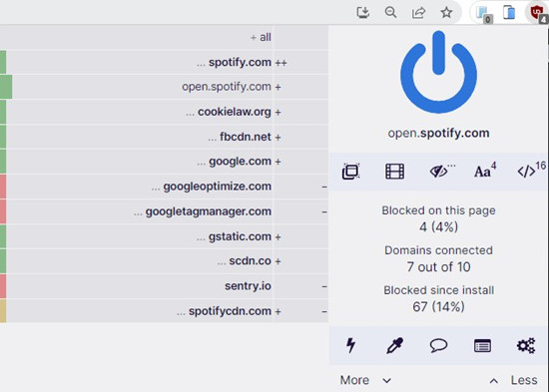Viewport: 549px width, 392px height.
Task: Click the zoom magnifier icon in toolbar
Action: click(390, 13)
